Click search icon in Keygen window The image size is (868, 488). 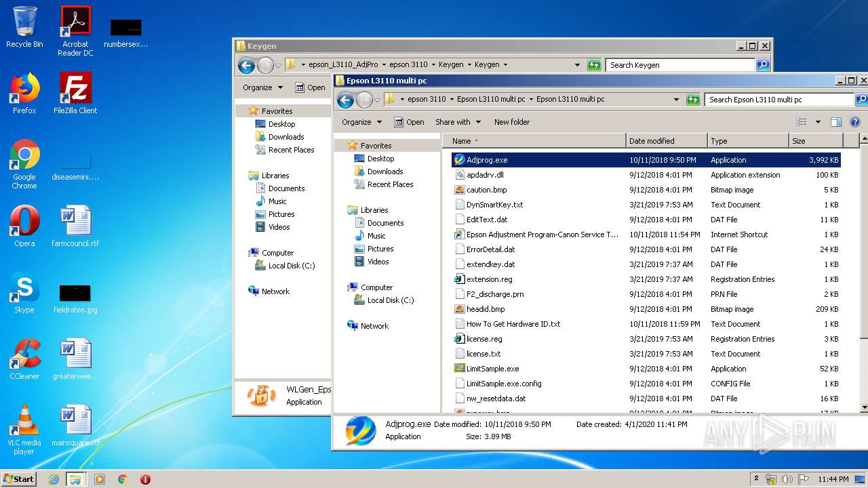763,65
